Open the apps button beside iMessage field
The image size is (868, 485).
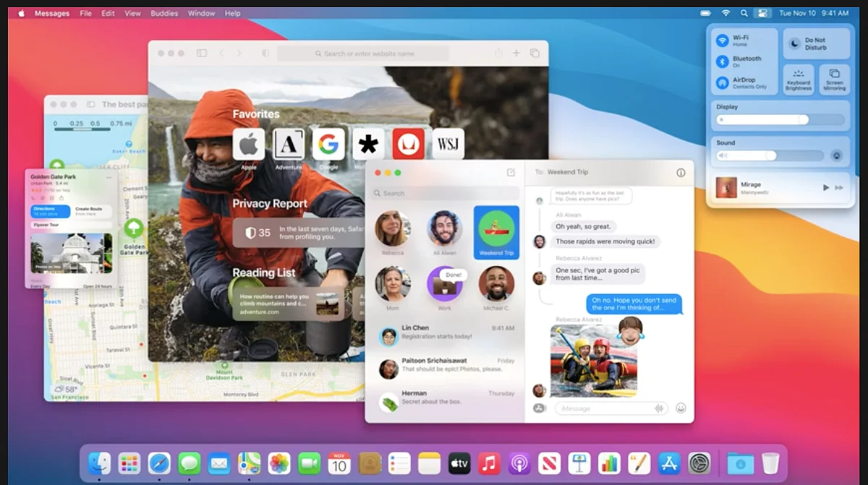pos(539,408)
